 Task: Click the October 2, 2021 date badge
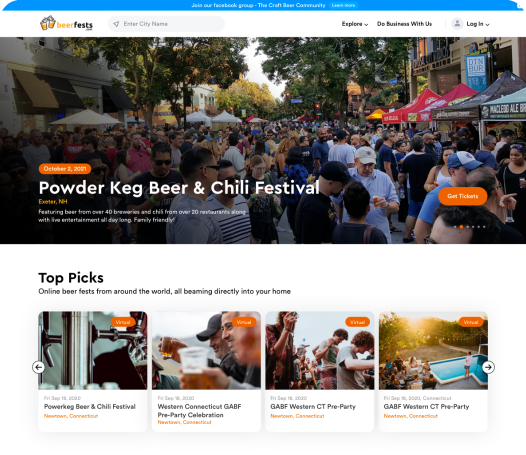click(65, 169)
